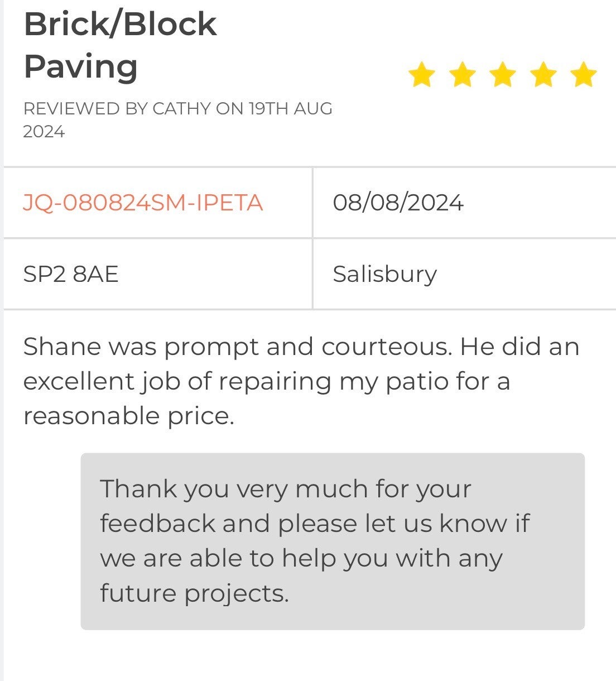This screenshot has height=681, width=616.
Task: Click "reasonable price." in the review text
Action: point(128,416)
